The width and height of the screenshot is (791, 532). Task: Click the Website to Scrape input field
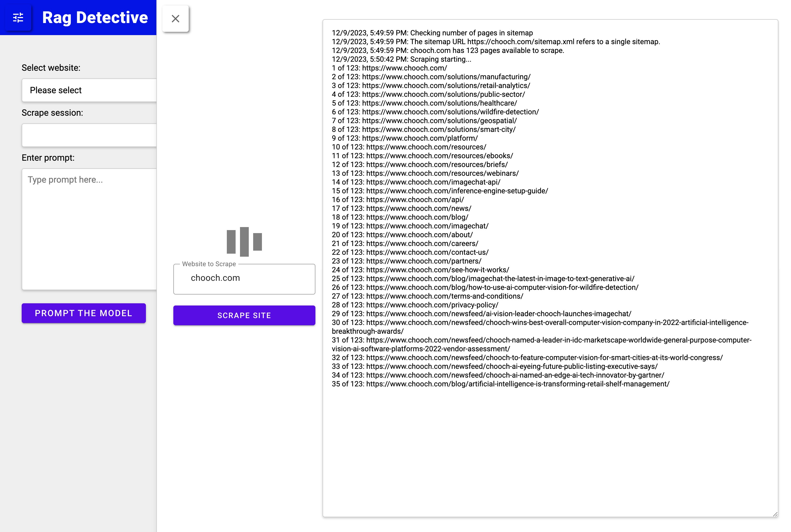tap(244, 278)
